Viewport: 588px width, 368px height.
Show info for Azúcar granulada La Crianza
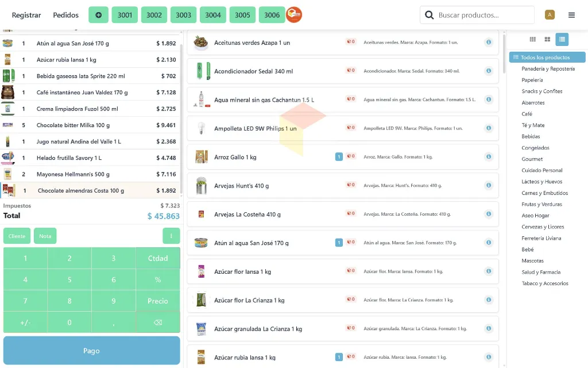[x=489, y=328]
